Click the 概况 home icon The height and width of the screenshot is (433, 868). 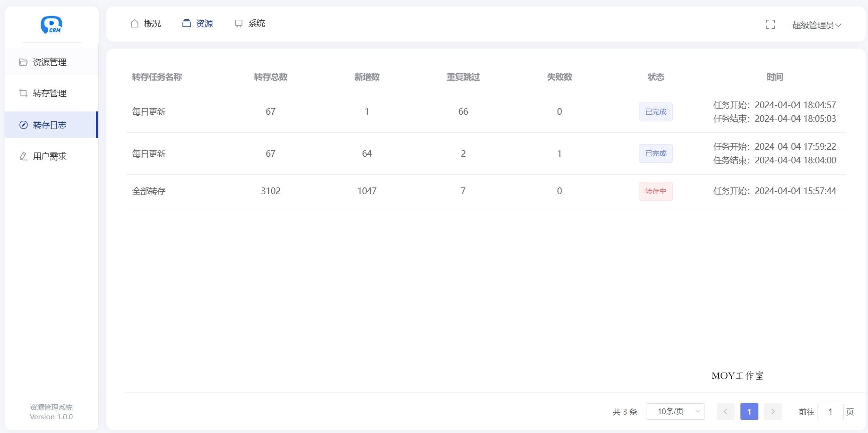pos(134,23)
